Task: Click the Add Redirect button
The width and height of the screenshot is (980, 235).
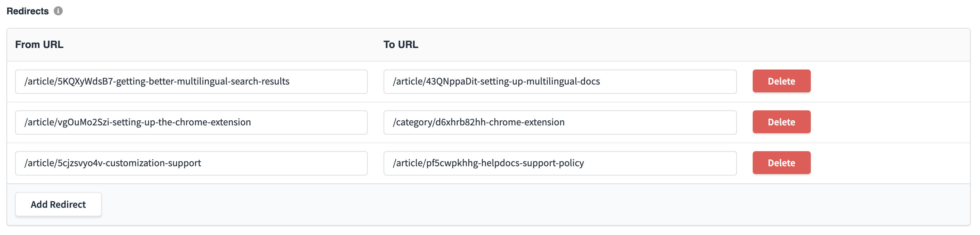Action: click(58, 204)
